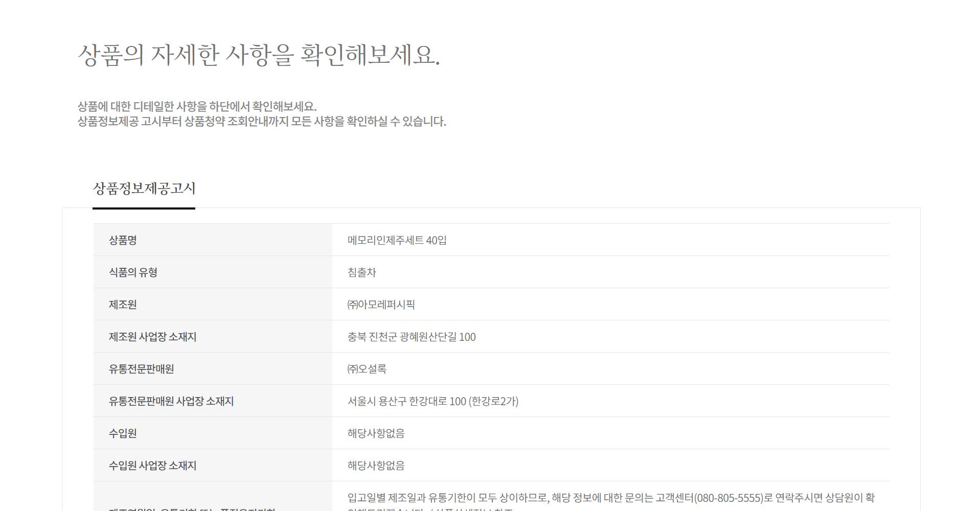This screenshot has height=511, width=980.
Task: Select the 식품의 유형 row label
Action: [133, 272]
